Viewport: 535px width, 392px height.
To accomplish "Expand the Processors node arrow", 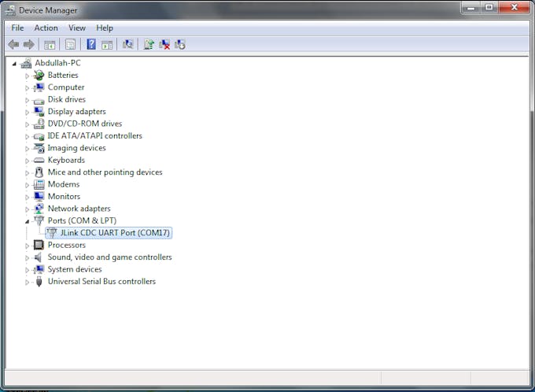I will coord(27,246).
